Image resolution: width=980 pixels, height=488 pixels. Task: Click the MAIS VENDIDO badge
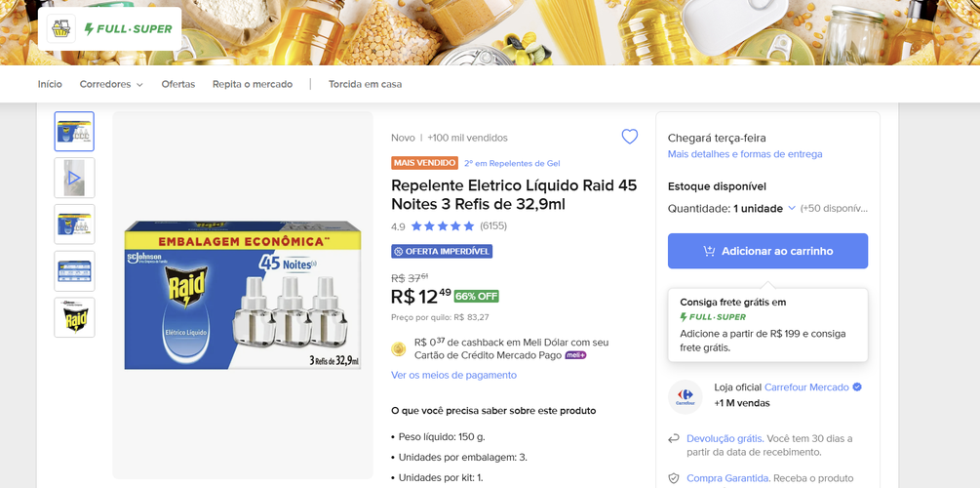pyautogui.click(x=424, y=163)
